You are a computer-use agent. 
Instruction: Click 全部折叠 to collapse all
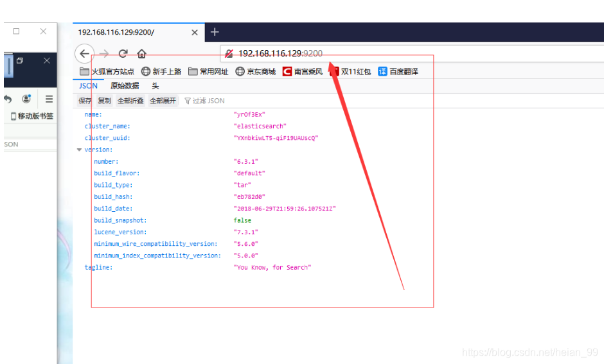[x=130, y=101]
